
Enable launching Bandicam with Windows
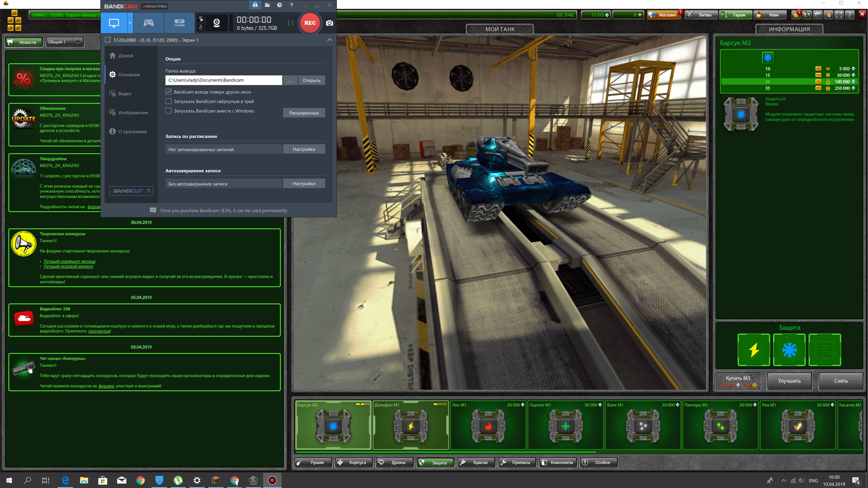pyautogui.click(x=169, y=110)
